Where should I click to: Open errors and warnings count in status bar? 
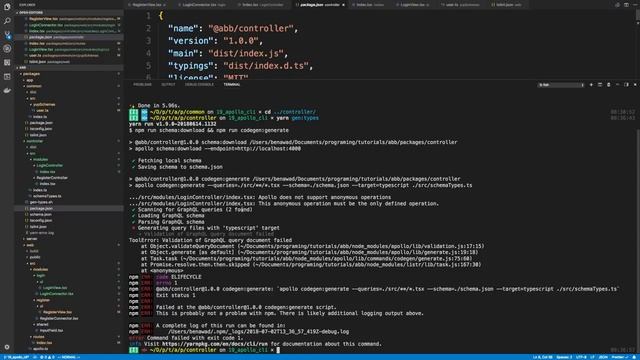[47, 357]
